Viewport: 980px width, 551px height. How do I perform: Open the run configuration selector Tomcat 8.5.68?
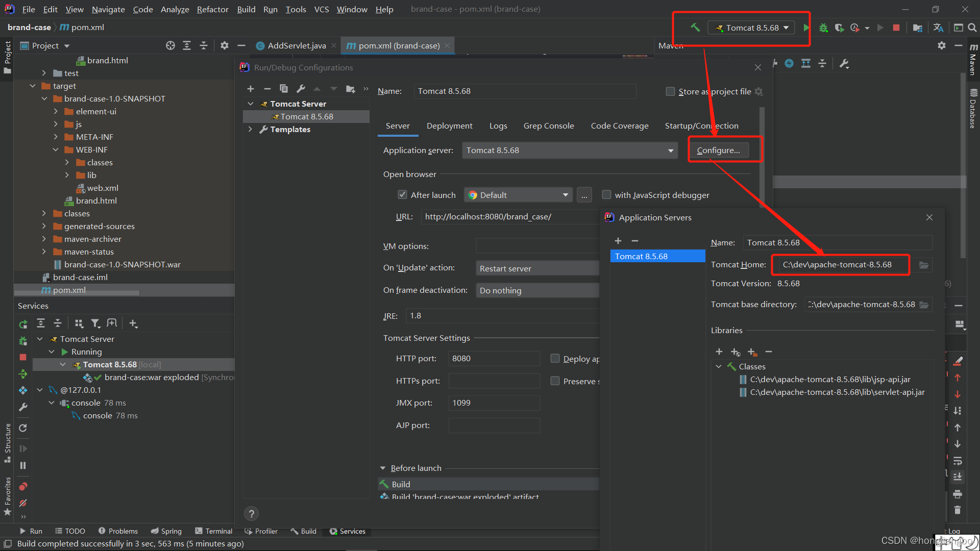pos(751,28)
